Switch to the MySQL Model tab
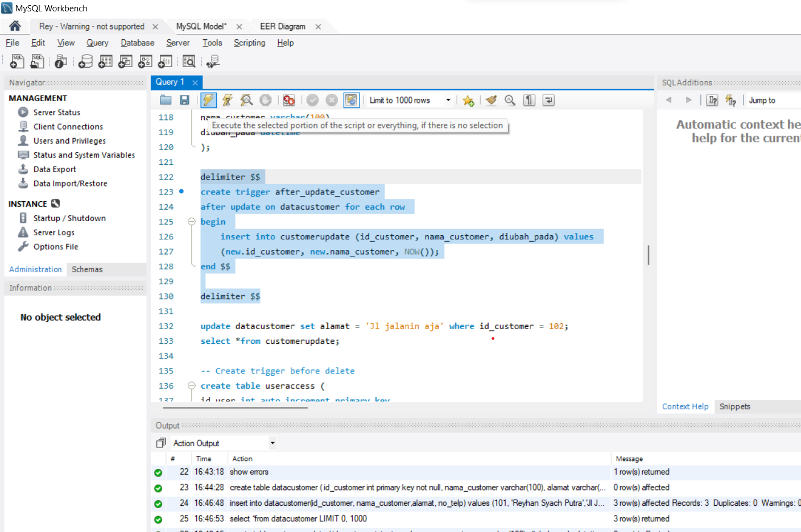This screenshot has height=532, width=801. [201, 26]
